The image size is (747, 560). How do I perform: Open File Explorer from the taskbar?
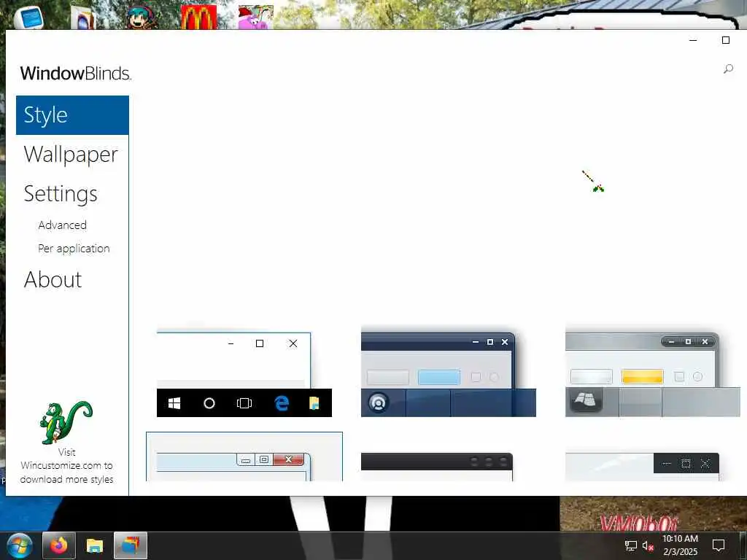(x=95, y=545)
